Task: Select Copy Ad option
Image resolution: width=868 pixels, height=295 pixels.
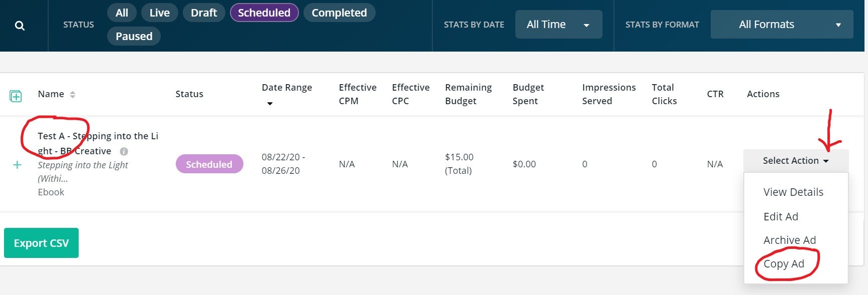Action: pyautogui.click(x=783, y=264)
